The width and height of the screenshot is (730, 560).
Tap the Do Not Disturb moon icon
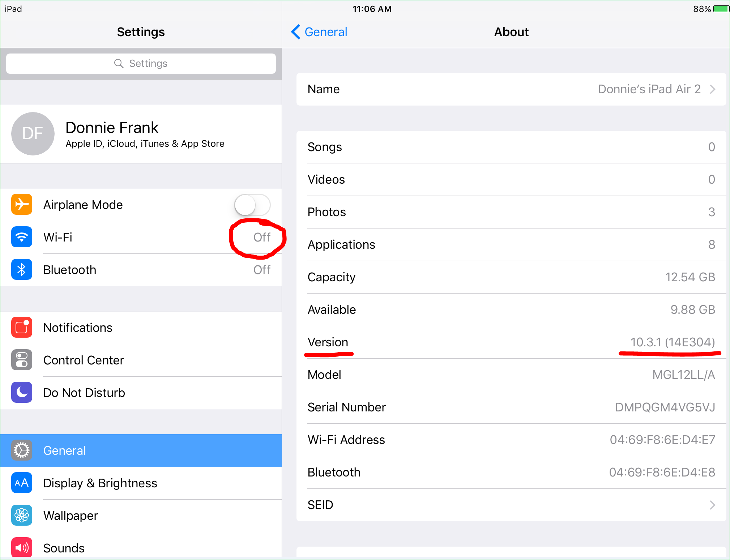point(22,392)
